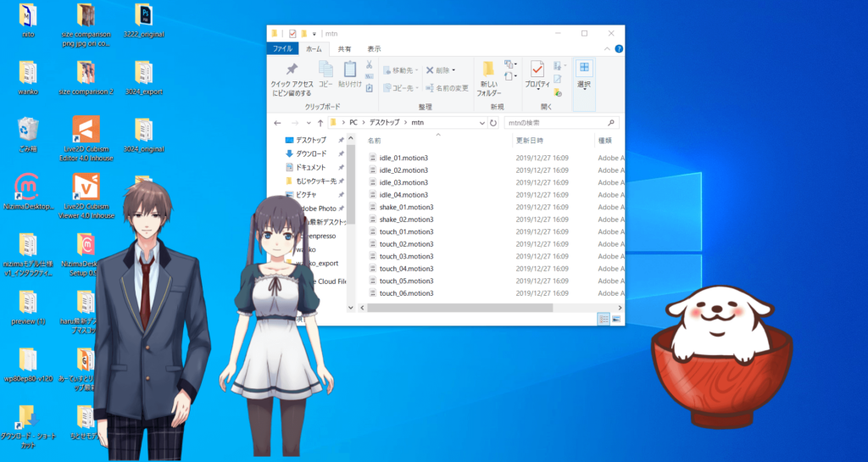Refresh the mtn folder view

493,123
